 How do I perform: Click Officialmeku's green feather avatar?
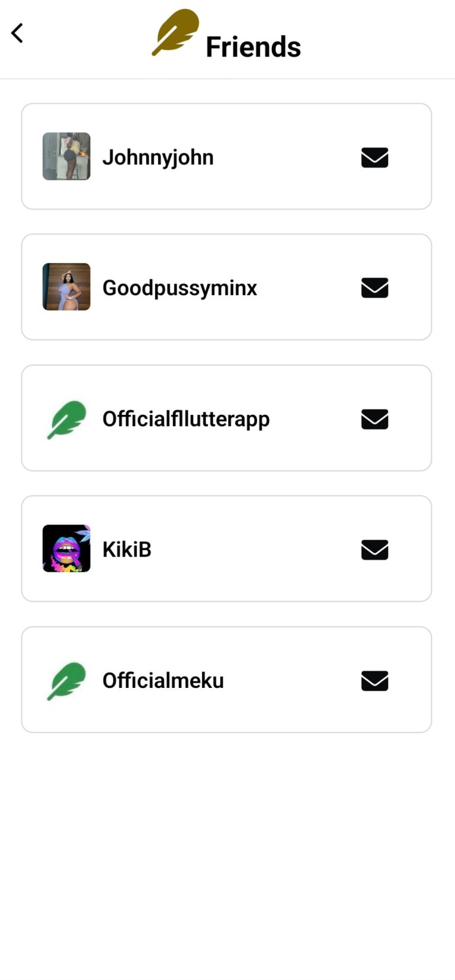click(66, 681)
